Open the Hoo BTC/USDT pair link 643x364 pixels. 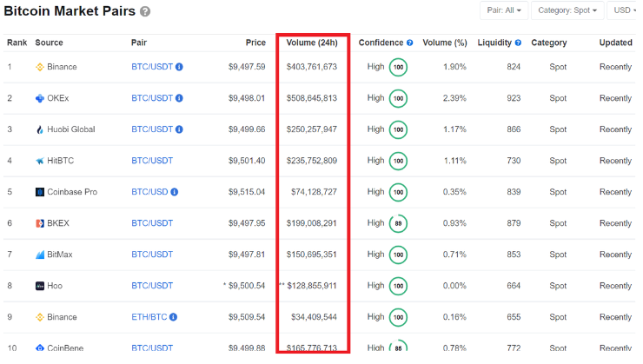click(x=152, y=286)
